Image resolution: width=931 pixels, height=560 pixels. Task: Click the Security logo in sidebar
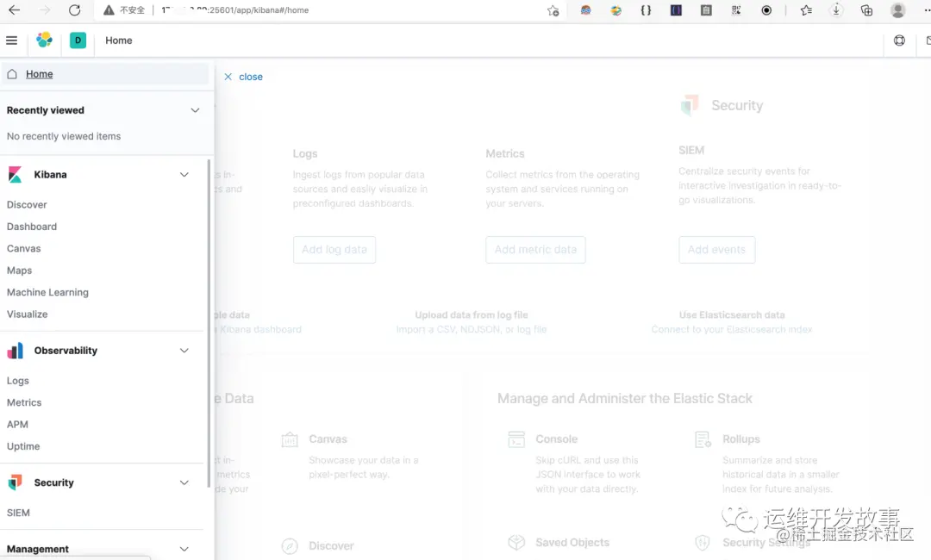click(x=15, y=482)
